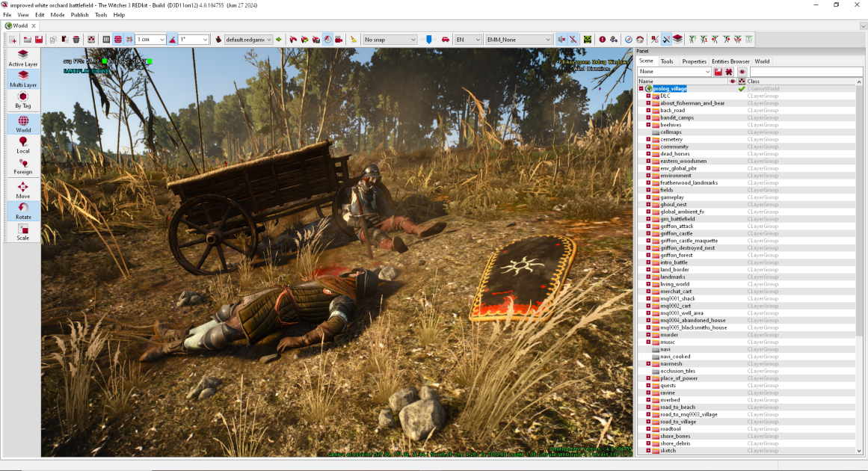Click the broom cleanup icon
868x471 pixels.
click(353, 40)
